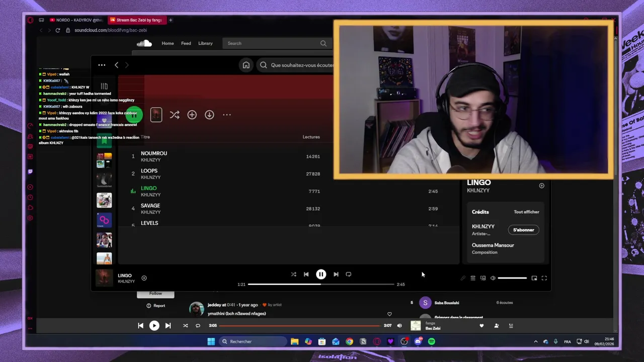Report the track via Report link

click(156, 306)
